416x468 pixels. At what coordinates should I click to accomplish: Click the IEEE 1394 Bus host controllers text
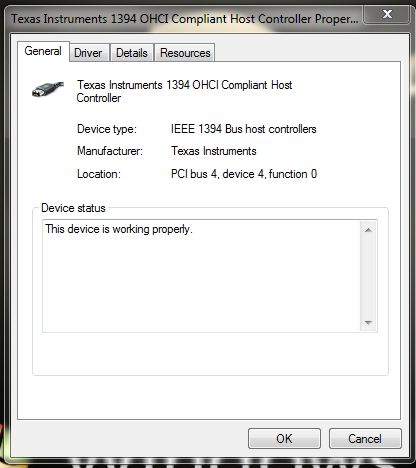[244, 129]
